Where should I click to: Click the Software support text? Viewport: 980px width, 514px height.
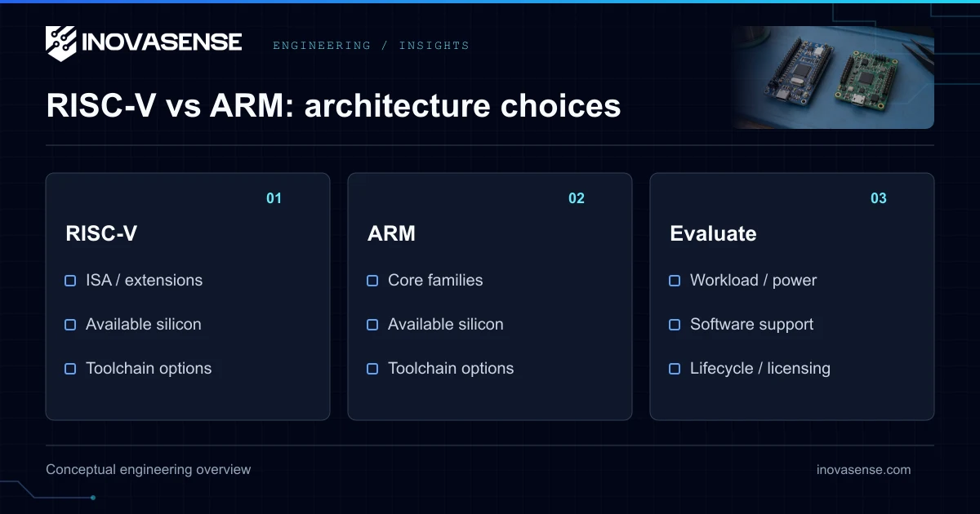(751, 324)
